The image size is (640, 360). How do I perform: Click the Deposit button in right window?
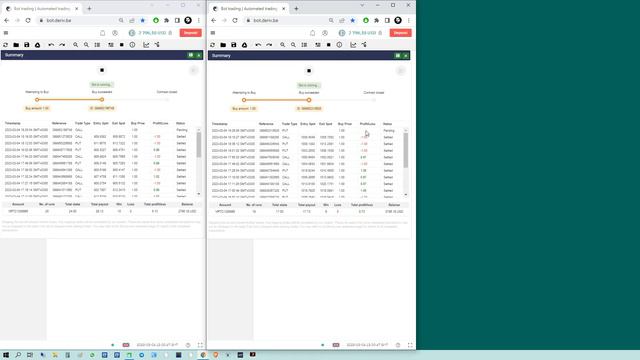tap(400, 33)
